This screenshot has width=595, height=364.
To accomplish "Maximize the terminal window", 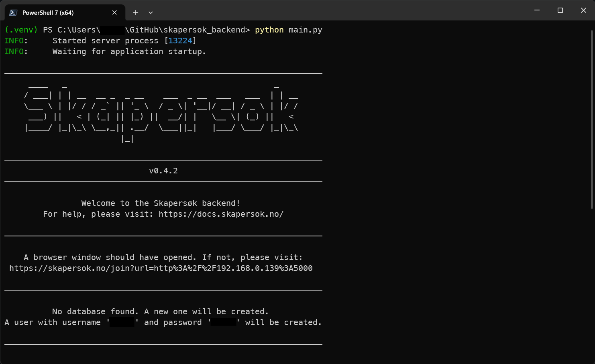I will tap(560, 10).
